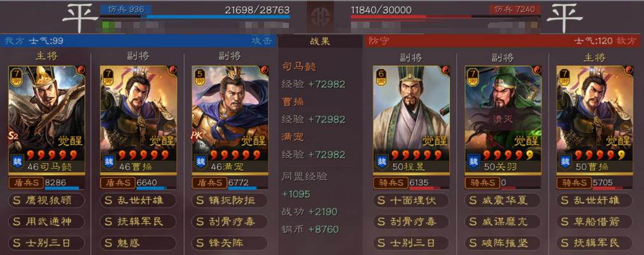Select the 威震华夏 skill under 关羽
644x255 pixels.
click(503, 200)
